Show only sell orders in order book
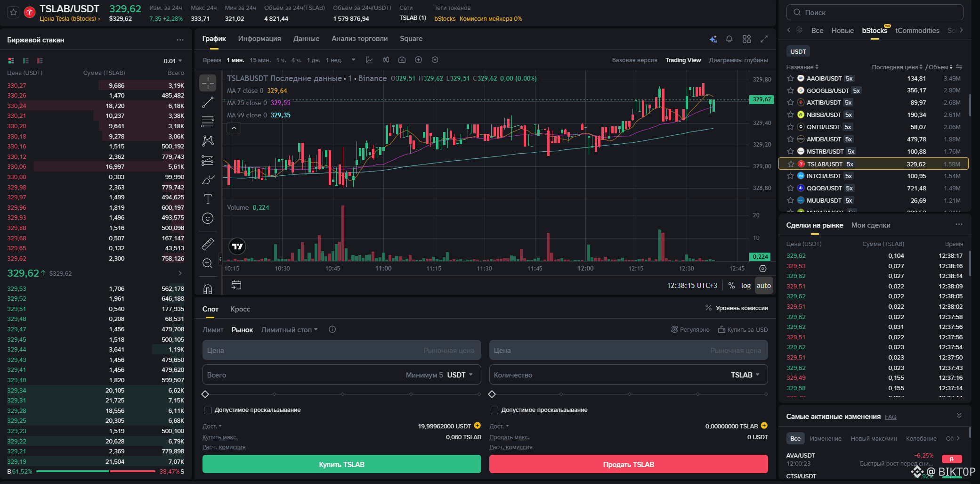 click(x=40, y=61)
